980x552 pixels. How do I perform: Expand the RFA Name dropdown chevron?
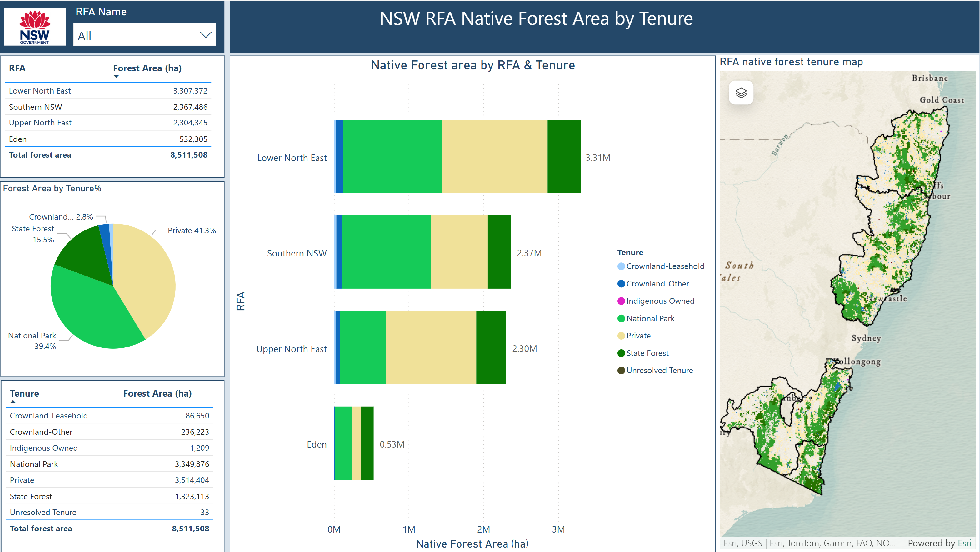(205, 35)
